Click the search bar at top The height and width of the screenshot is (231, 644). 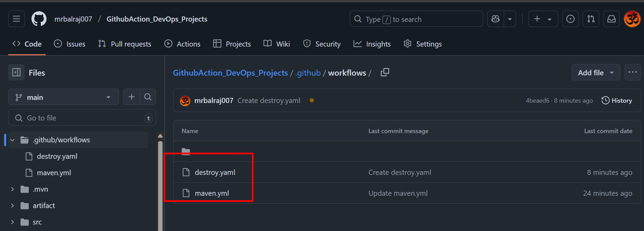pos(416,19)
